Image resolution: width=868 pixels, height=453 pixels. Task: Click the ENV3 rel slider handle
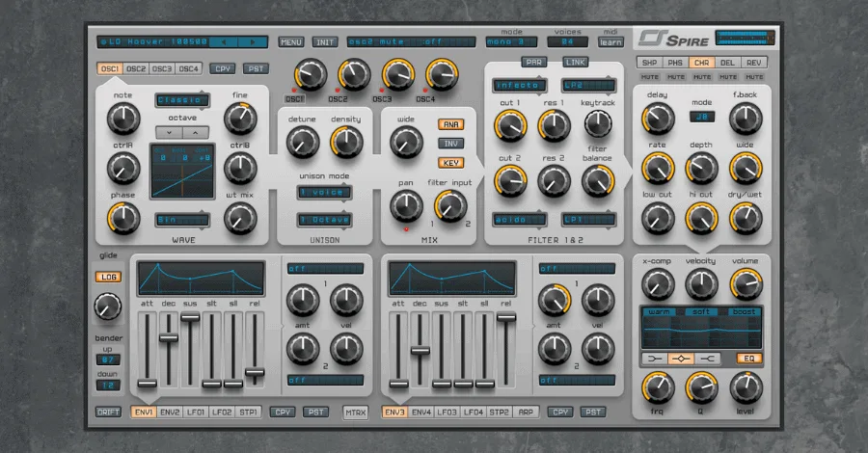point(506,317)
